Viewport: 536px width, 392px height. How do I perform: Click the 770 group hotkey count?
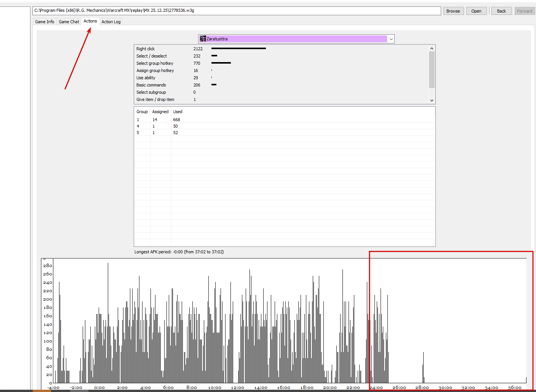(197, 63)
